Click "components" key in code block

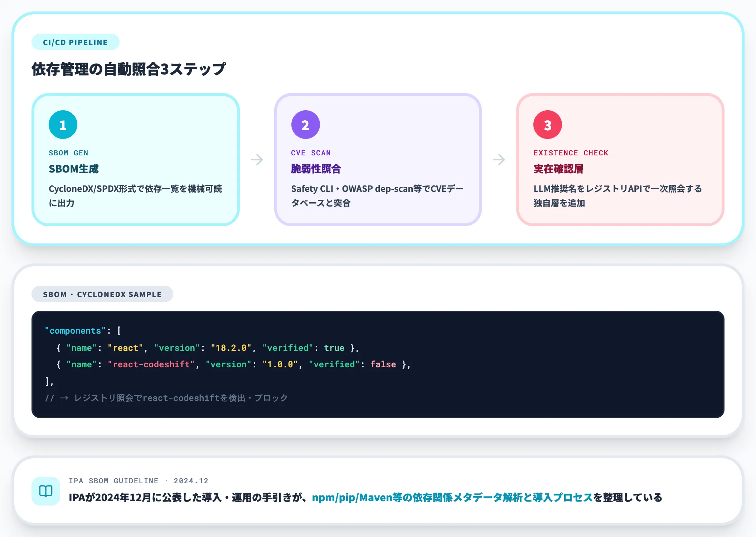(x=75, y=331)
